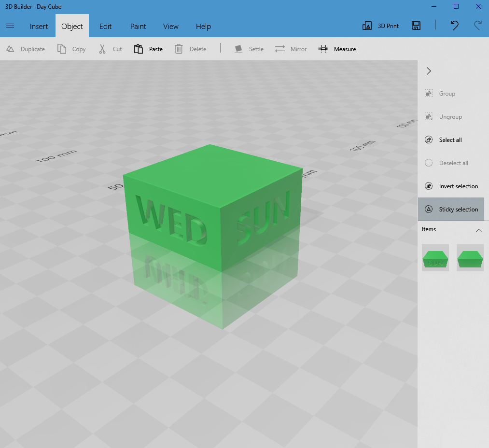Save the Day Cube project
This screenshot has height=448, width=489.
pos(416,26)
